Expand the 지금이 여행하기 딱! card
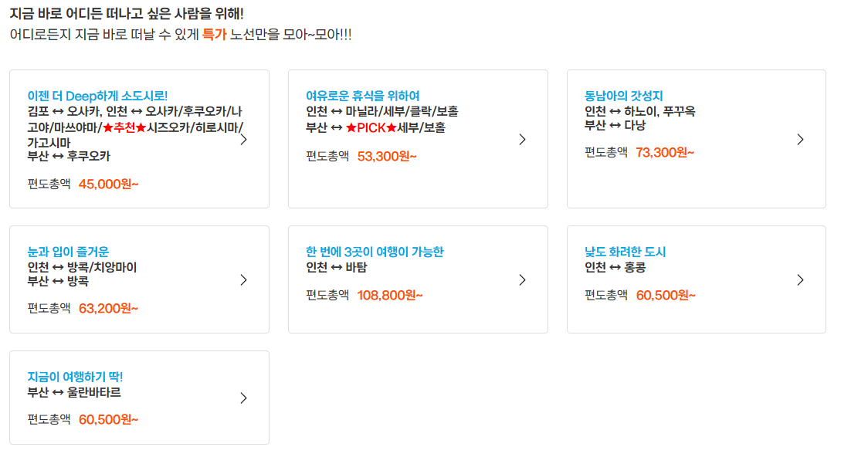The height and width of the screenshot is (457, 868). point(75,378)
